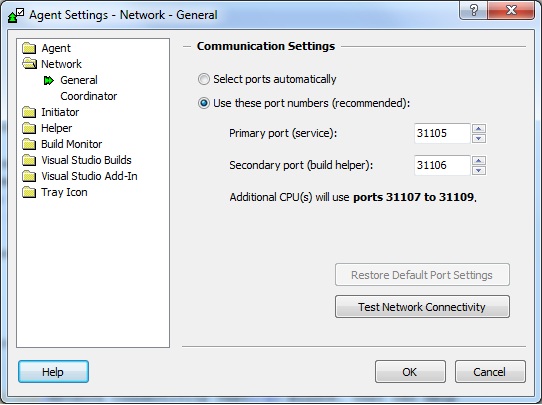Viewport: 542px width, 405px height.
Task: Open the Helper folder icon
Action: click(x=29, y=128)
